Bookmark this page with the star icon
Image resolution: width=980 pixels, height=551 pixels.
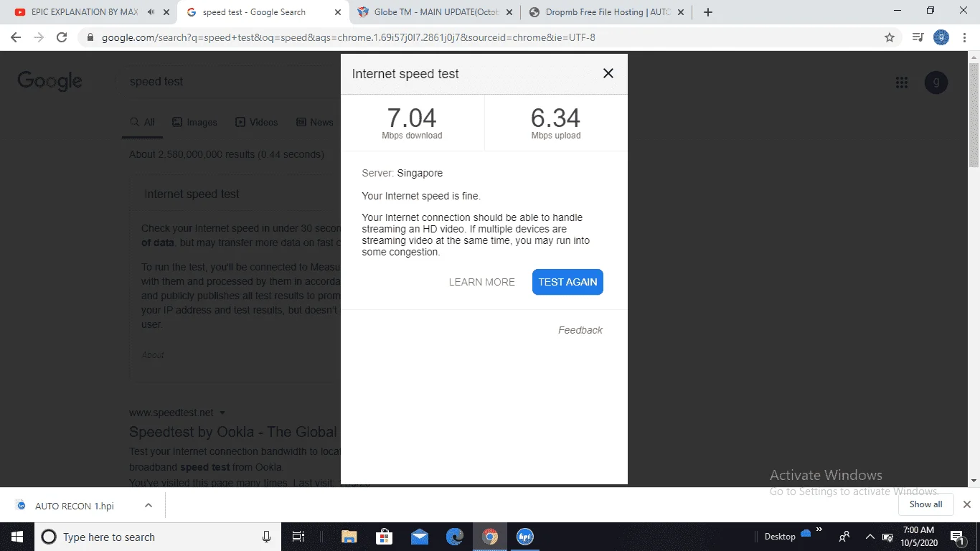click(x=890, y=37)
